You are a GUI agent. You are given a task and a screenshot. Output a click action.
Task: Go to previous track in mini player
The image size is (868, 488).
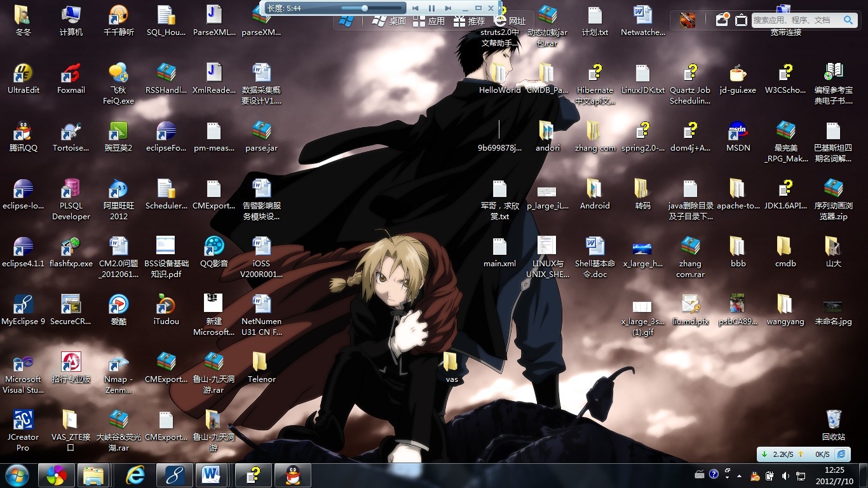(416, 8)
